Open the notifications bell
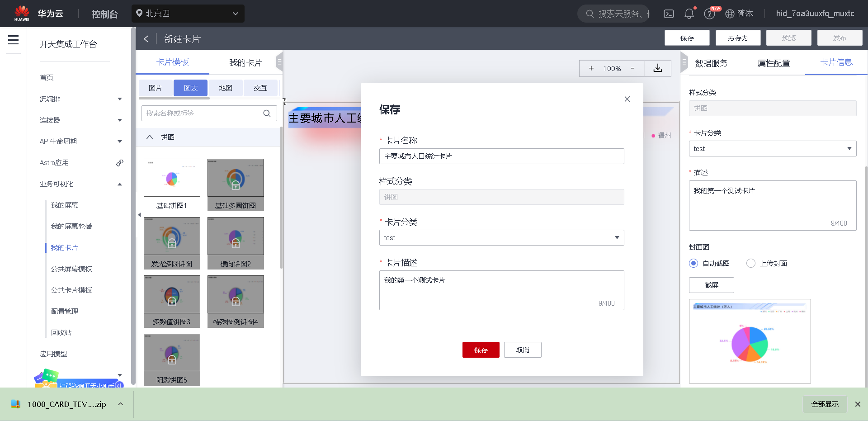 689,14
